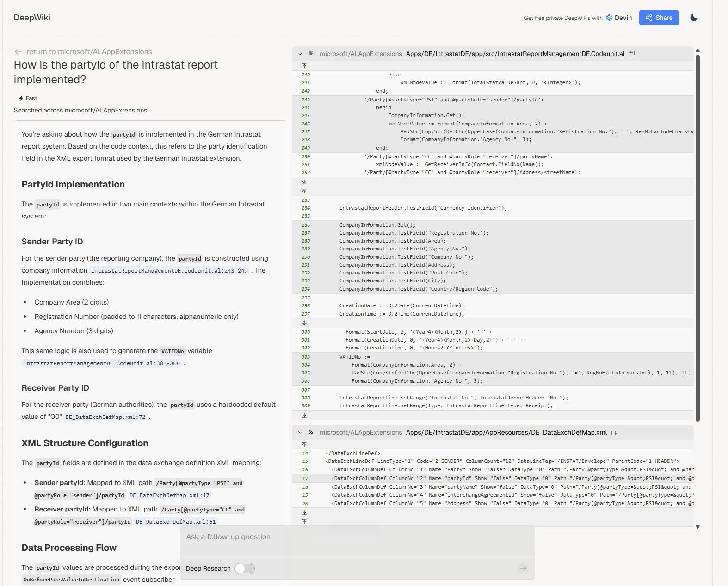Click the scrollbar down arrow of the code pane
Image resolution: width=728 pixels, height=586 pixels.
tap(697, 527)
